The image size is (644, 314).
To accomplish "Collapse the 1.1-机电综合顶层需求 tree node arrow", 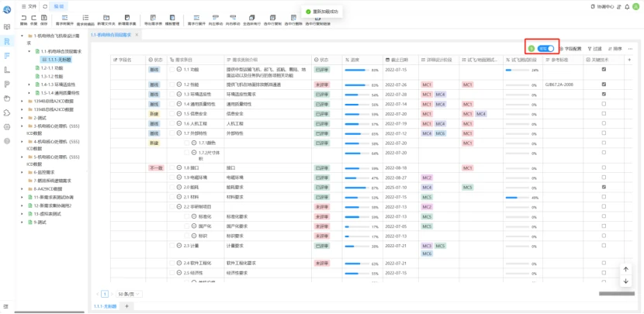I will click(29, 51).
